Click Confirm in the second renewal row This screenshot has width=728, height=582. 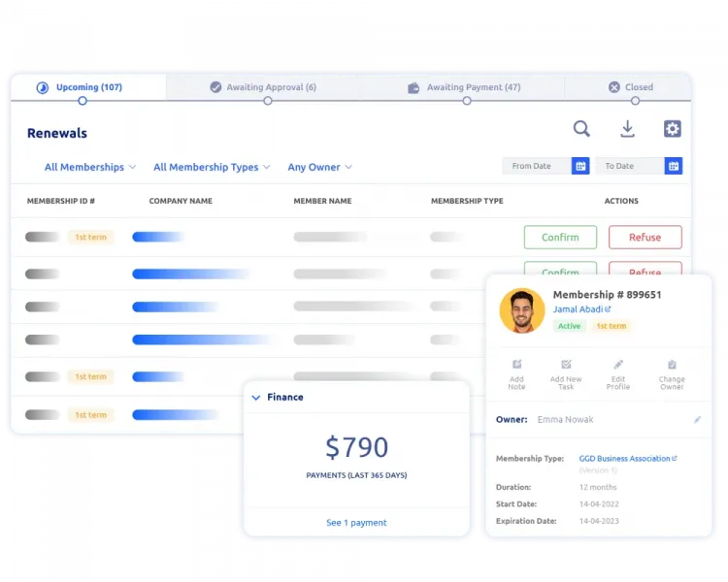(560, 269)
